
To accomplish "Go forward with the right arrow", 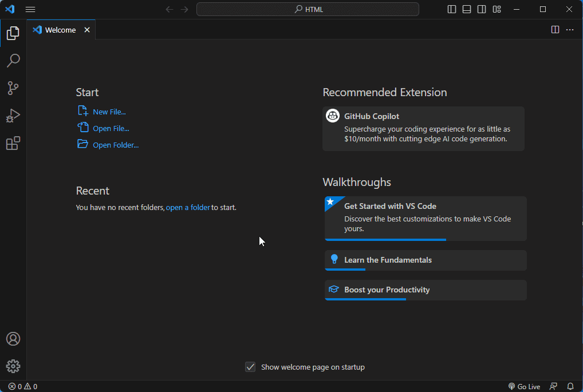I will [184, 9].
